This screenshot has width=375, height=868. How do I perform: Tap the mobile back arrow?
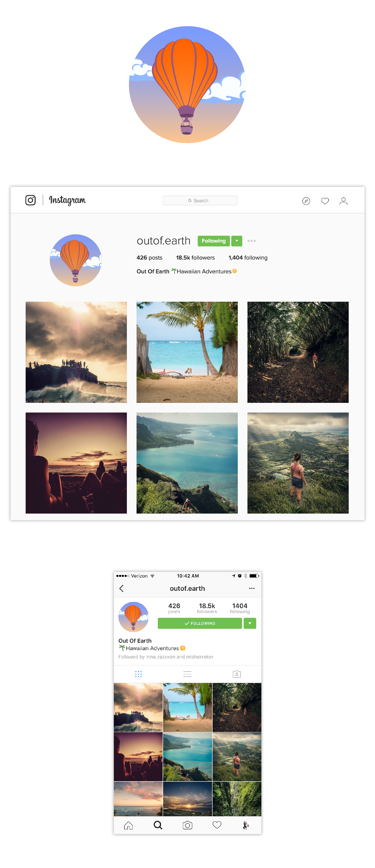tap(121, 588)
